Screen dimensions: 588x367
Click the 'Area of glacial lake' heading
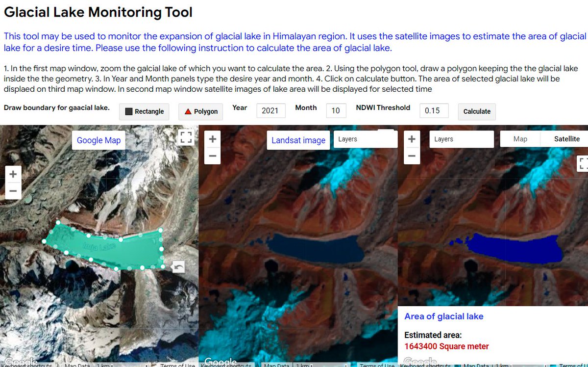coord(444,316)
